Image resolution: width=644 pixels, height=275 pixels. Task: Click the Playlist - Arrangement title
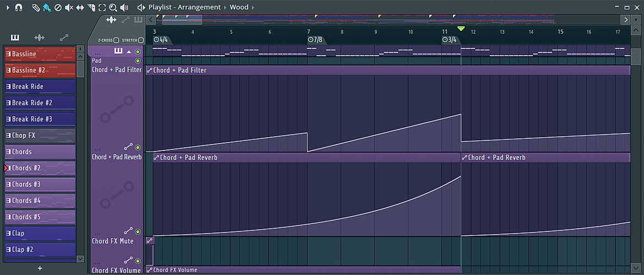click(x=184, y=7)
